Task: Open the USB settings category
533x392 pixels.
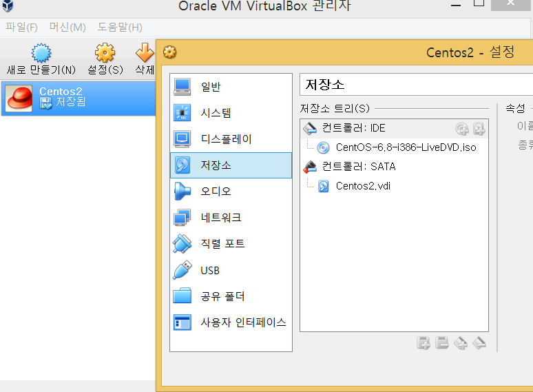Action: pos(231,270)
